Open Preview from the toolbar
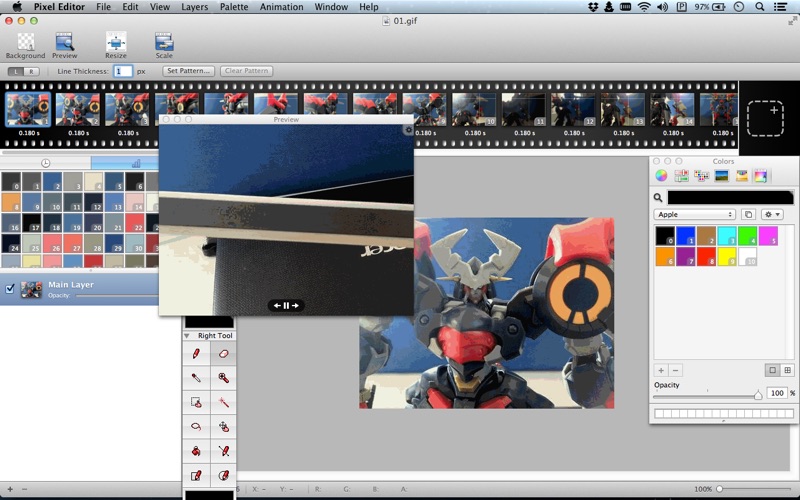This screenshot has width=800, height=500. click(x=65, y=42)
